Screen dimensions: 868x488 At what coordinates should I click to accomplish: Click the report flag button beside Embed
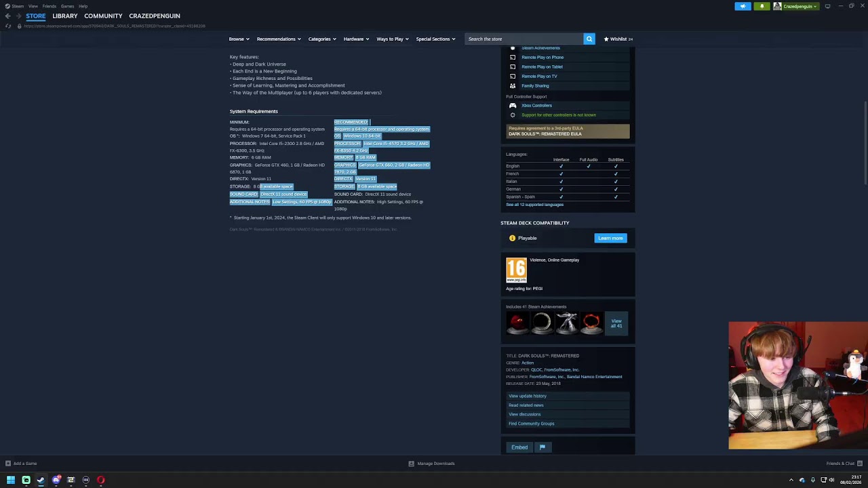pyautogui.click(x=542, y=447)
